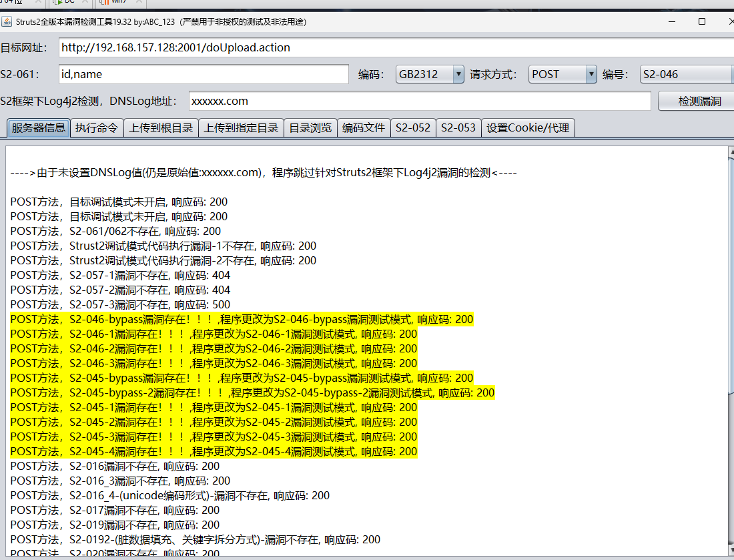The image size is (734, 560).
Task: Click scrollbar down arrow in output pane
Action: (731, 549)
